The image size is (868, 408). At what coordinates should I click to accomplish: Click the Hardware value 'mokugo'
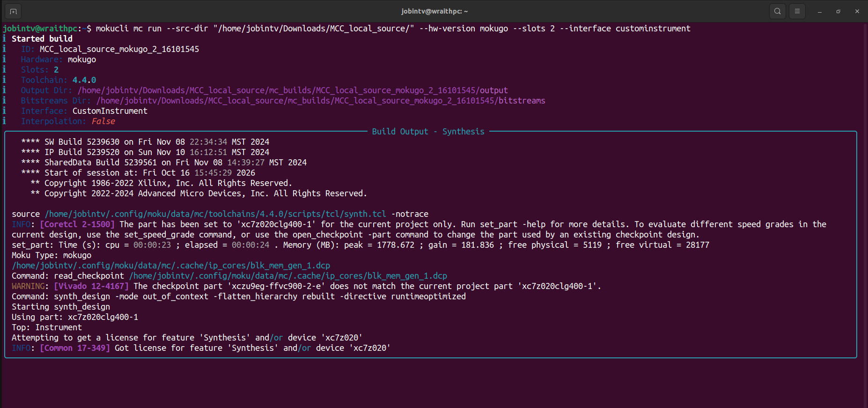click(82, 59)
